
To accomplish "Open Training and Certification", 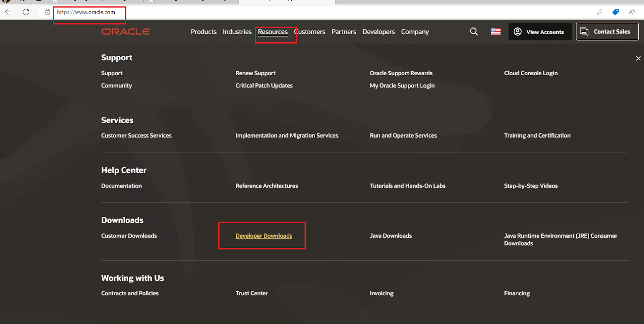I will (537, 136).
